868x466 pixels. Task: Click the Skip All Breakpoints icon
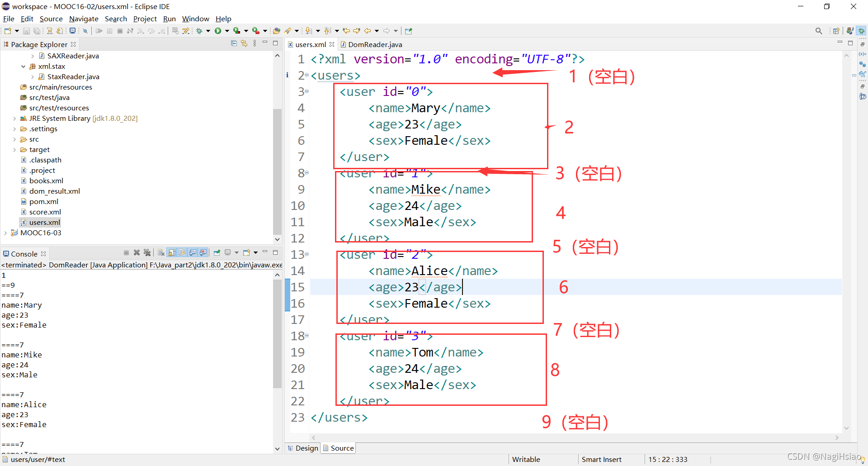[85, 31]
